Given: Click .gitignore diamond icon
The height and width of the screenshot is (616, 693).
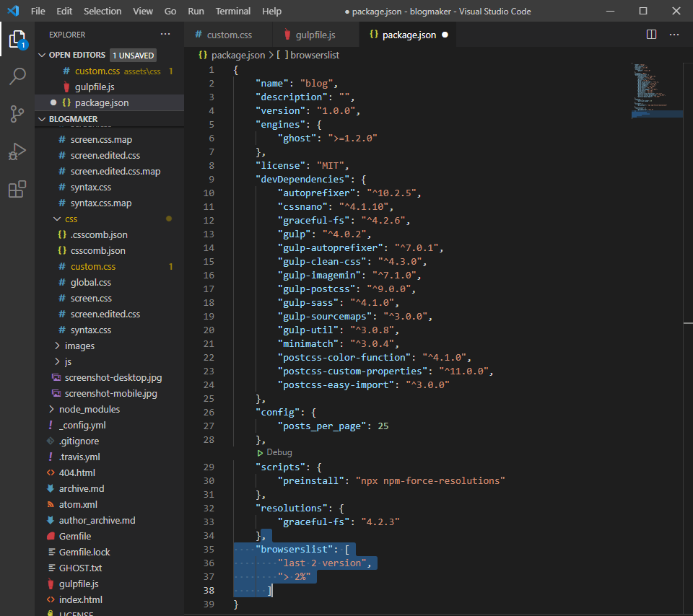Looking at the screenshot, I should tap(51, 441).
